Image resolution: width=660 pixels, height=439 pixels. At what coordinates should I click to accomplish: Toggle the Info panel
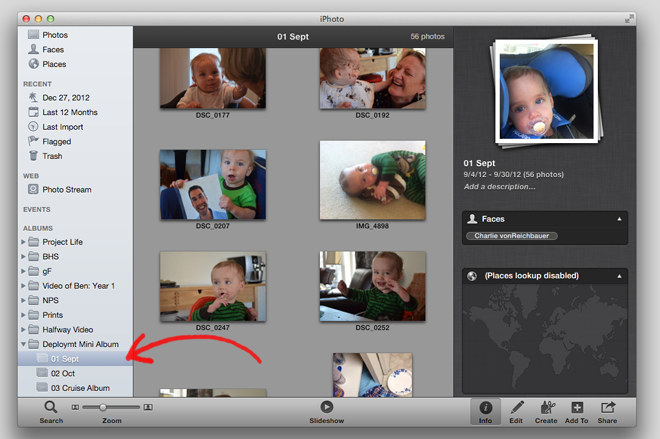click(485, 412)
